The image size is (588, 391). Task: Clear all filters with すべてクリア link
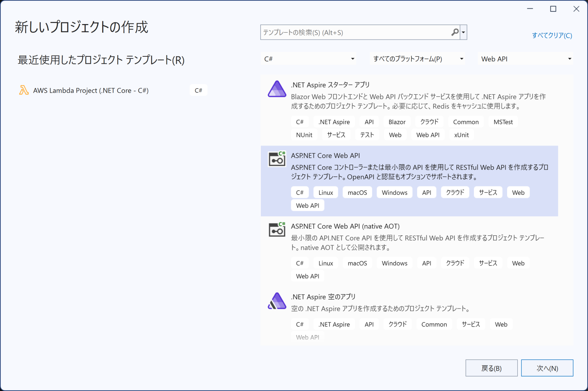point(552,36)
